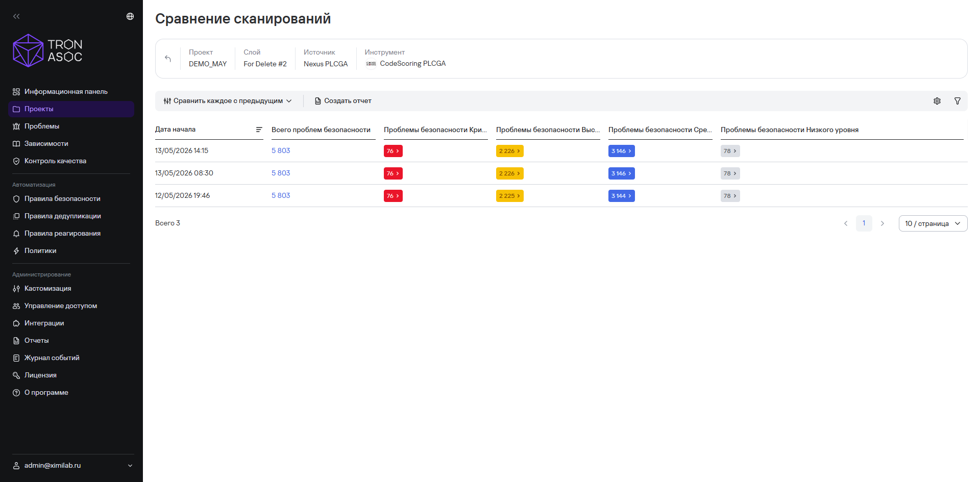Image resolution: width=980 pixels, height=482 pixels.
Task: Open critical 76 badge for 13/05/2026 08:30
Action: pos(393,173)
